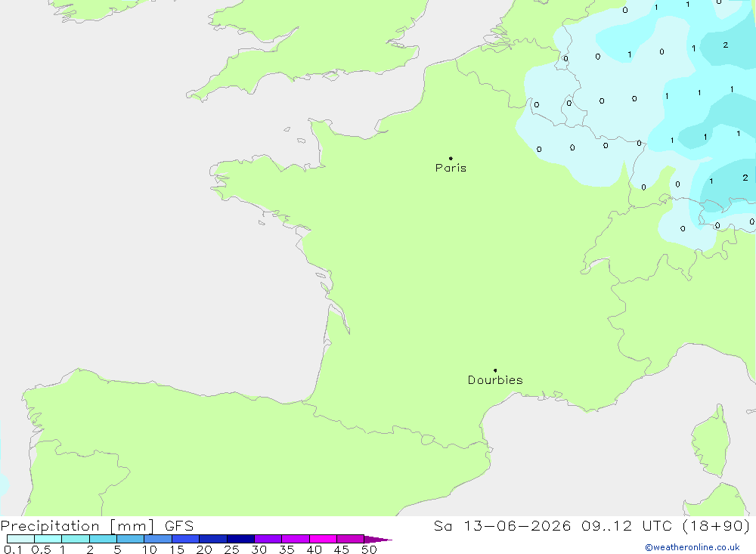756x554 pixels.
Task: Click the '25' legend scale label
Action: coord(232,549)
